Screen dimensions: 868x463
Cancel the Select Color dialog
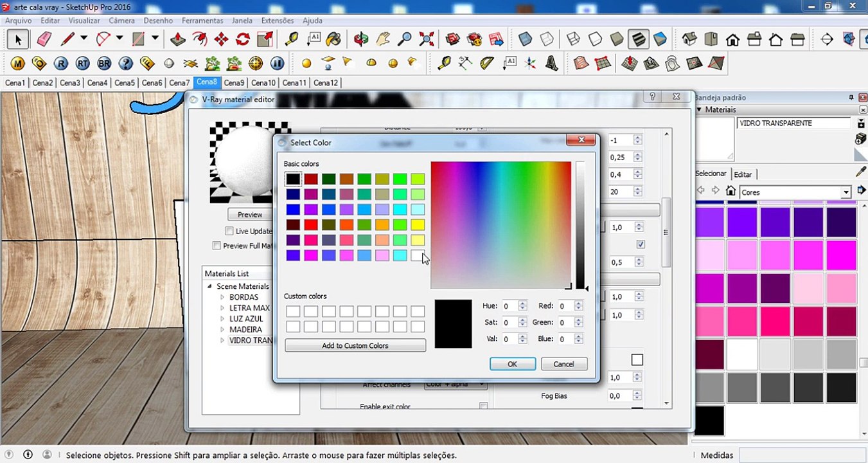pos(563,364)
